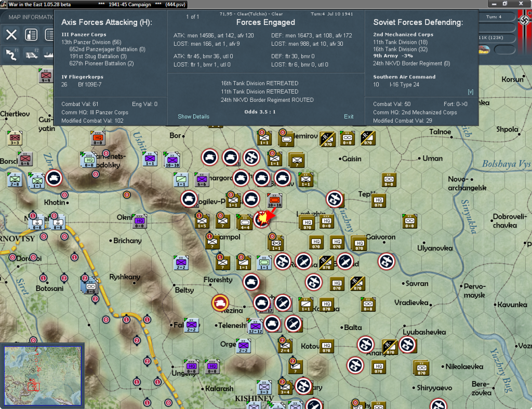This screenshot has height=409, width=532.
Task: Click 16th Tank Division (32) in the defender list
Action: pyautogui.click(x=401, y=49)
